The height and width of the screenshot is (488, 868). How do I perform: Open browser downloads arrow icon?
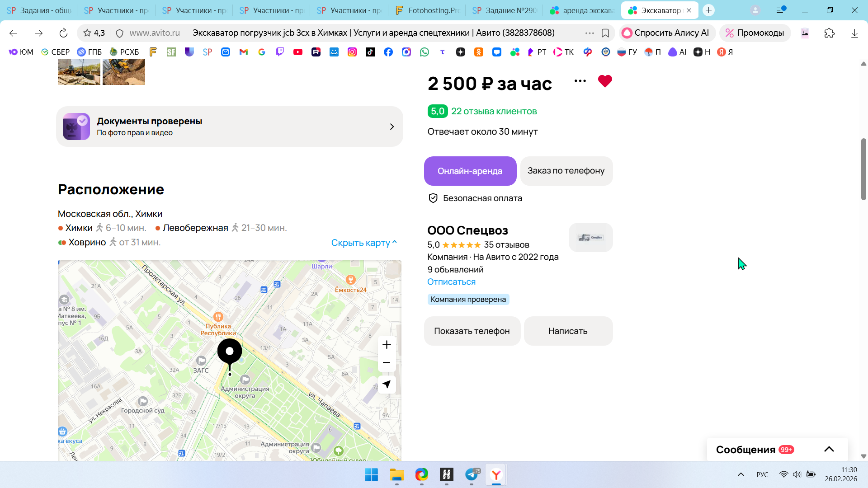click(854, 33)
